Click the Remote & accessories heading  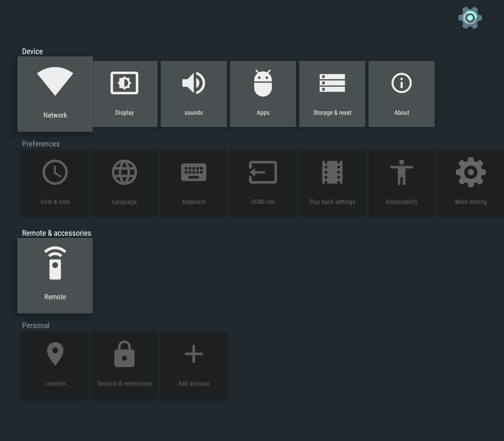[x=56, y=233]
